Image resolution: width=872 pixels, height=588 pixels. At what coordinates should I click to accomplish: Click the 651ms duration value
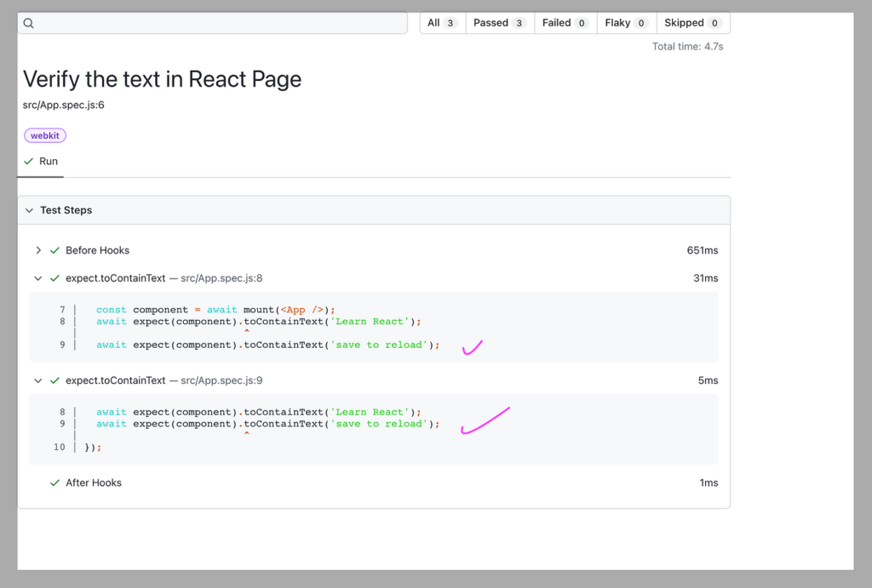point(703,251)
